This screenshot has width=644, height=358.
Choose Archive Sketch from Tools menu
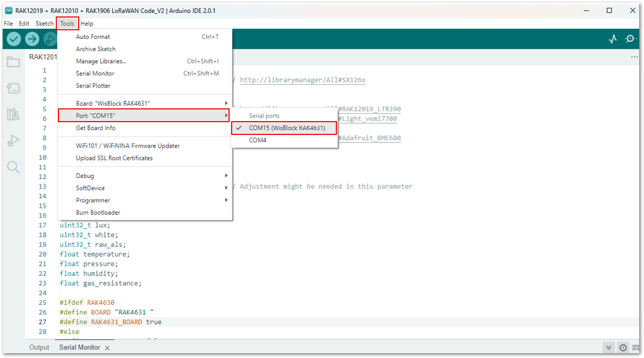pos(145,49)
